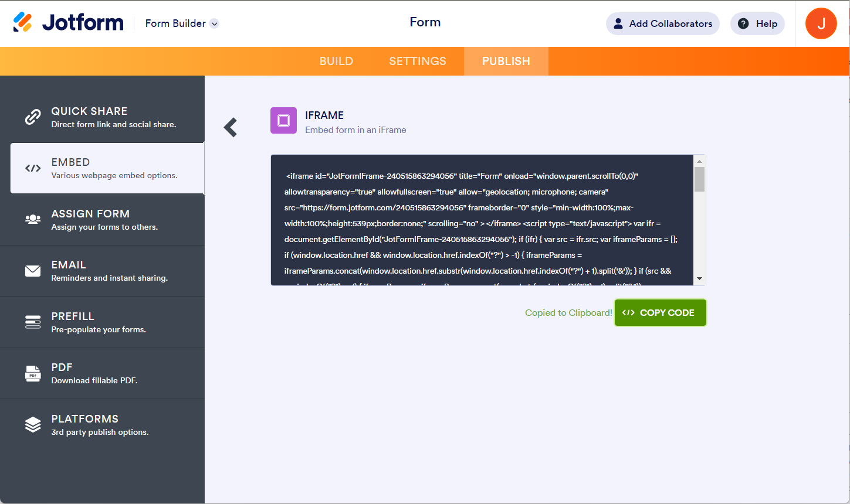
Task: Click the Email envelope icon
Action: click(x=33, y=271)
